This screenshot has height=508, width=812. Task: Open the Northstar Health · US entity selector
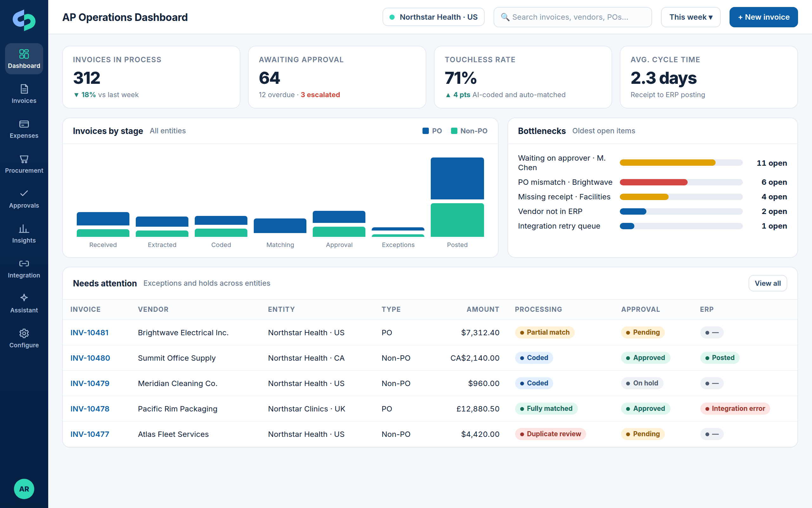pyautogui.click(x=433, y=17)
